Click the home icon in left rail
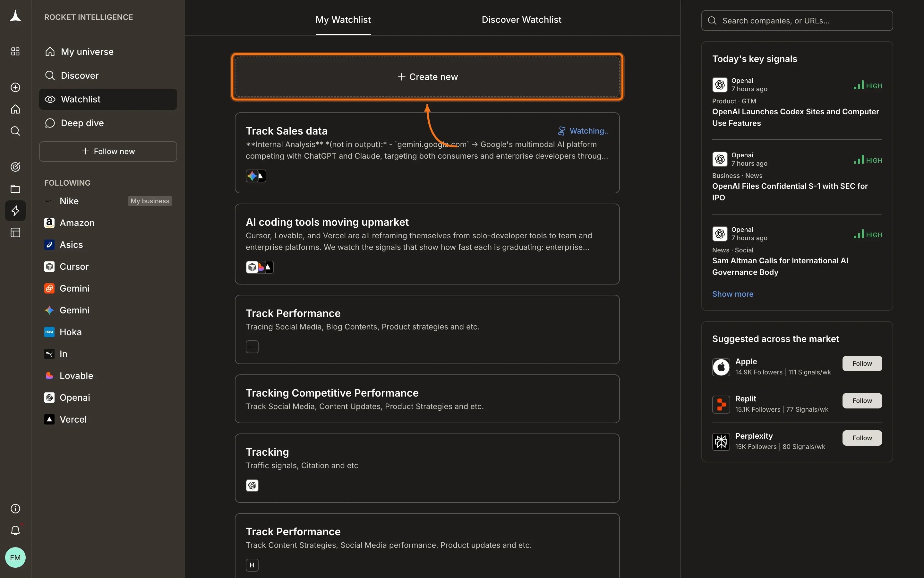 pyautogui.click(x=15, y=109)
